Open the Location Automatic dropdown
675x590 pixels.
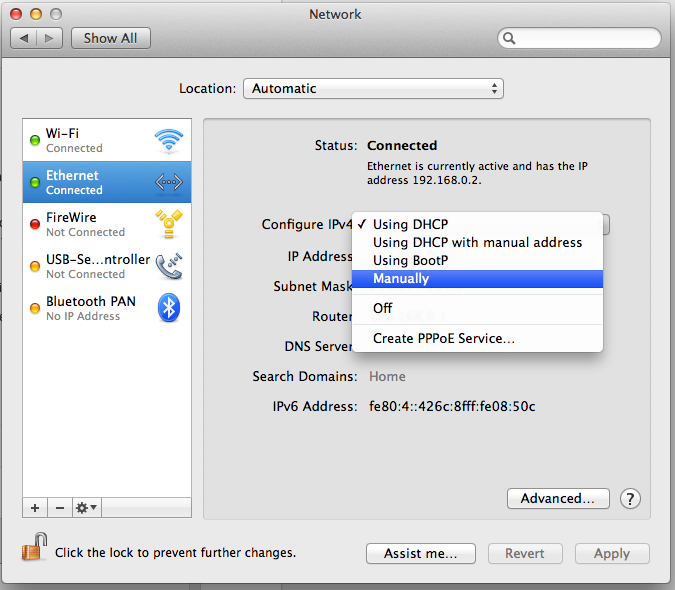373,88
